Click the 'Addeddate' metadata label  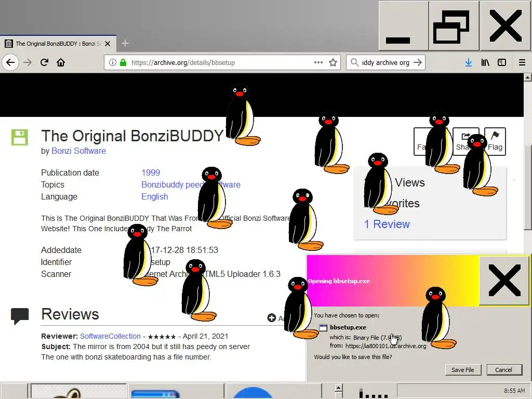61,250
